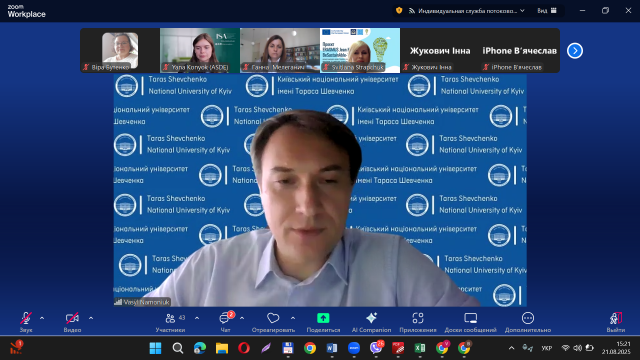The width and height of the screenshot is (640, 360).
Task: Open the red PDF app in taskbar
Action: coord(398,348)
